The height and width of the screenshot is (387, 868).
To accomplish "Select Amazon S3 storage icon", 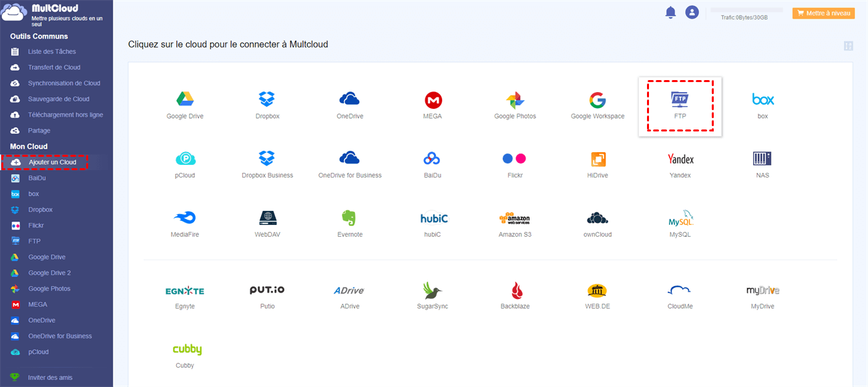I will tap(514, 218).
